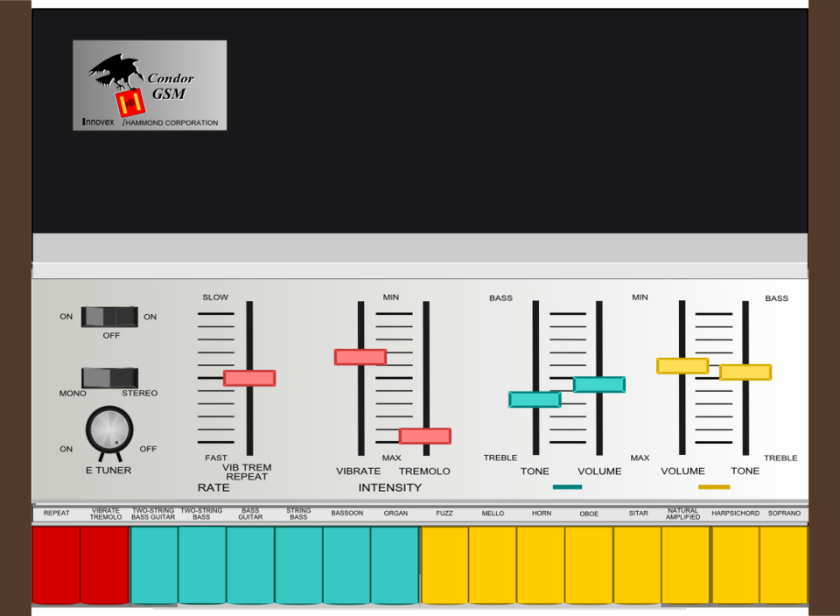Flip the Mono/Stereo switch

(x=109, y=378)
